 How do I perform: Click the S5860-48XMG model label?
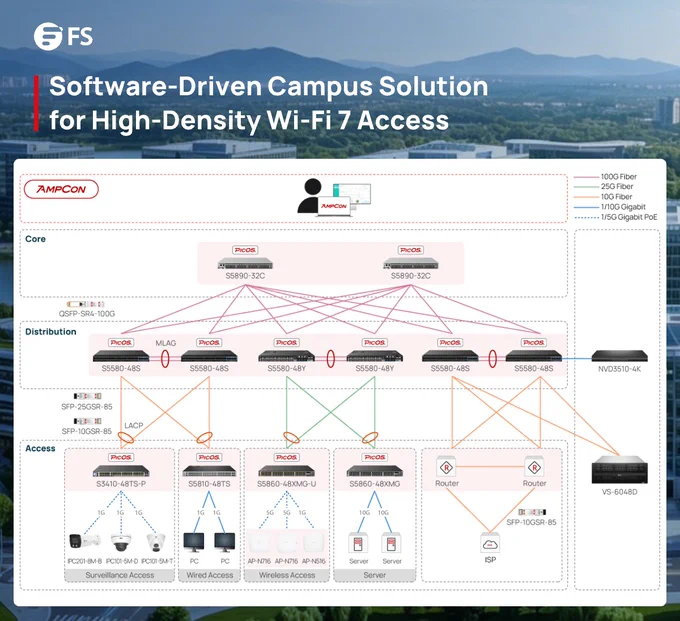[375, 484]
